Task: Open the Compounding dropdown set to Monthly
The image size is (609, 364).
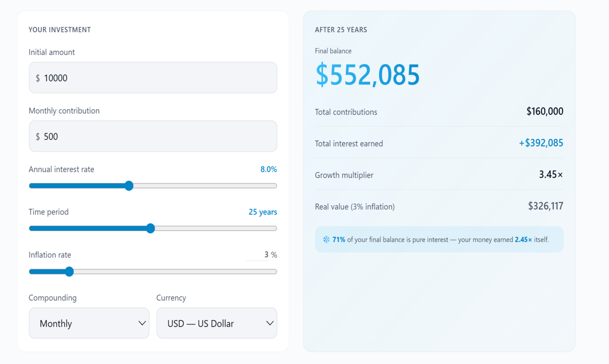Action: point(89,323)
